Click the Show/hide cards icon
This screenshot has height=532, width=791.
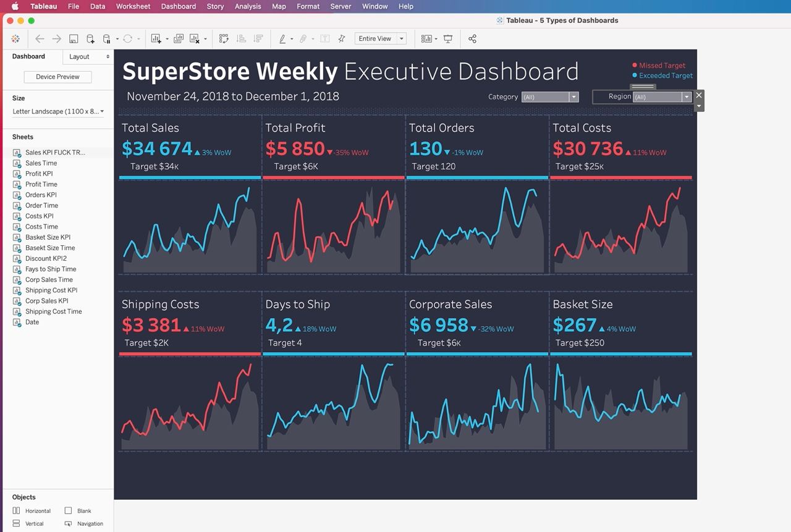click(x=426, y=38)
